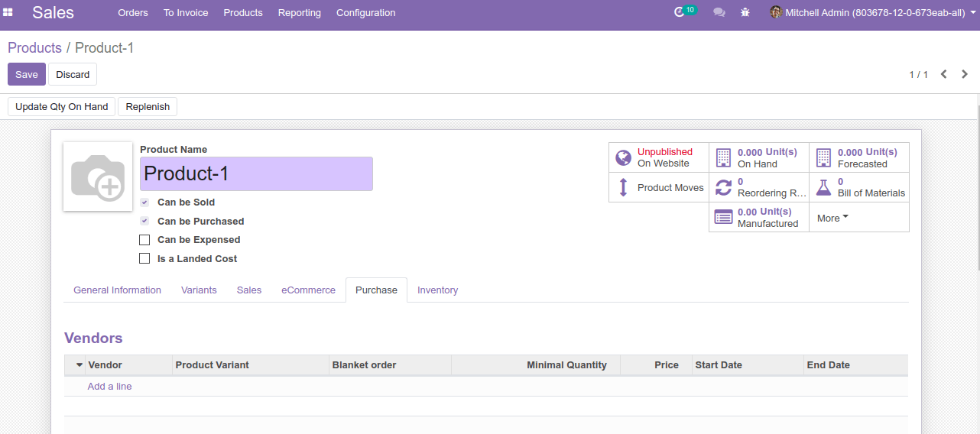Click the Bill of Materials flask icon

click(823, 187)
